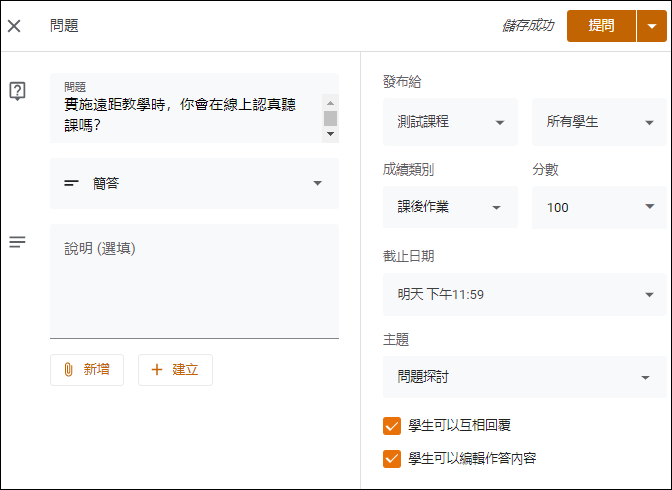Select the 問題探討 topic dropdown
This screenshot has height=490, width=672.
click(x=525, y=377)
